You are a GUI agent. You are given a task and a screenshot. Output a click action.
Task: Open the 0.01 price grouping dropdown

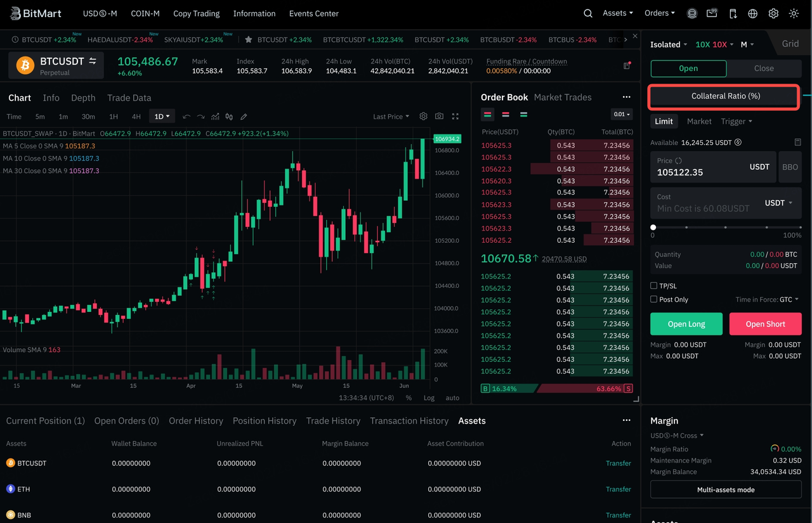click(622, 115)
